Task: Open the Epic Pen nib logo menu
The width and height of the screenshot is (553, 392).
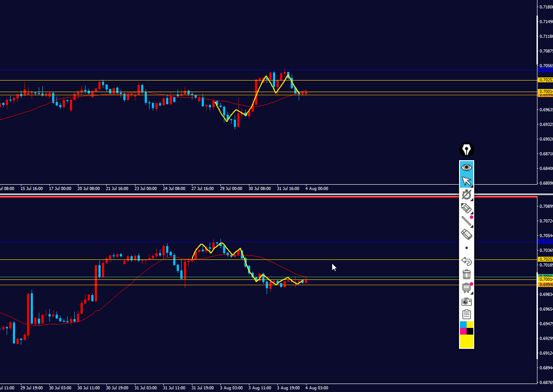Action: click(x=467, y=150)
